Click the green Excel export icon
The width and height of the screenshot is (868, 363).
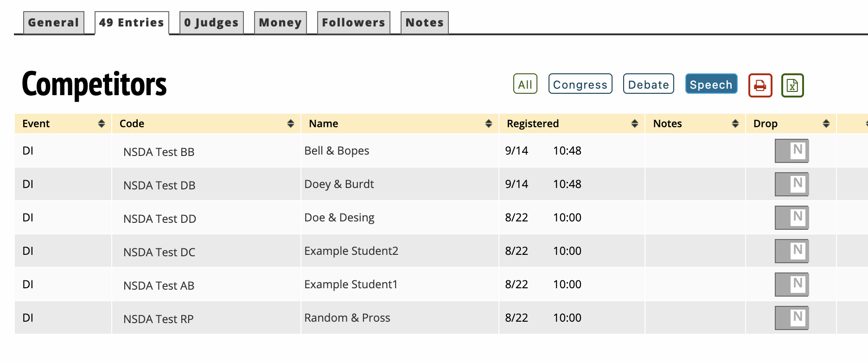pos(792,85)
